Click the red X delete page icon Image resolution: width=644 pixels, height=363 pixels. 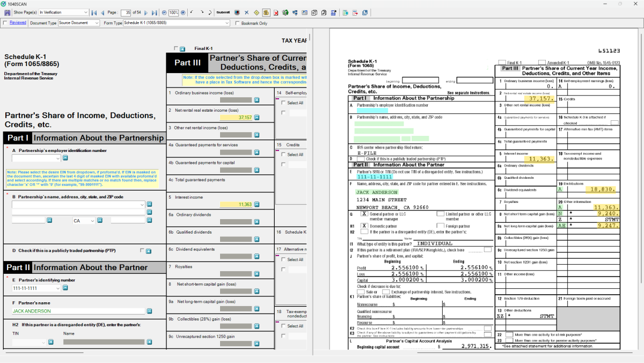pos(275,12)
